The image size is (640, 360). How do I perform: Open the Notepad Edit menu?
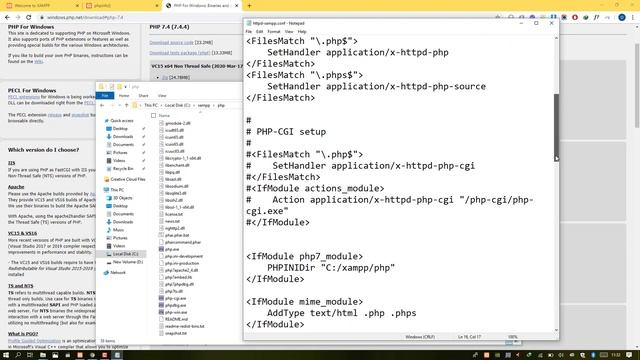(x=260, y=31)
